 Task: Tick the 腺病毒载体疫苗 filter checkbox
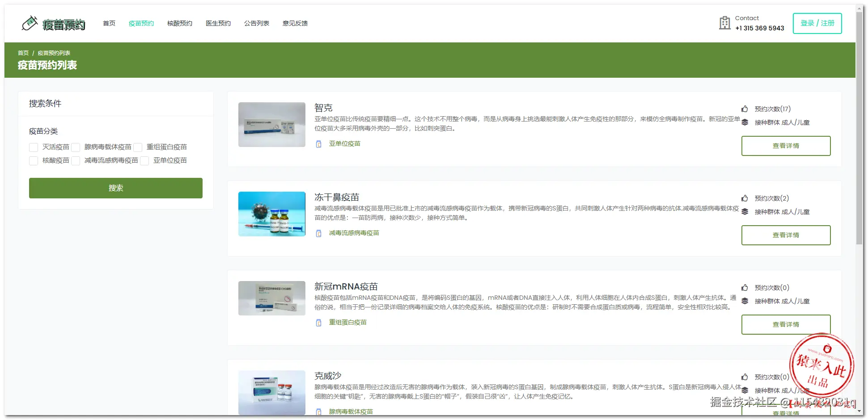(76, 147)
